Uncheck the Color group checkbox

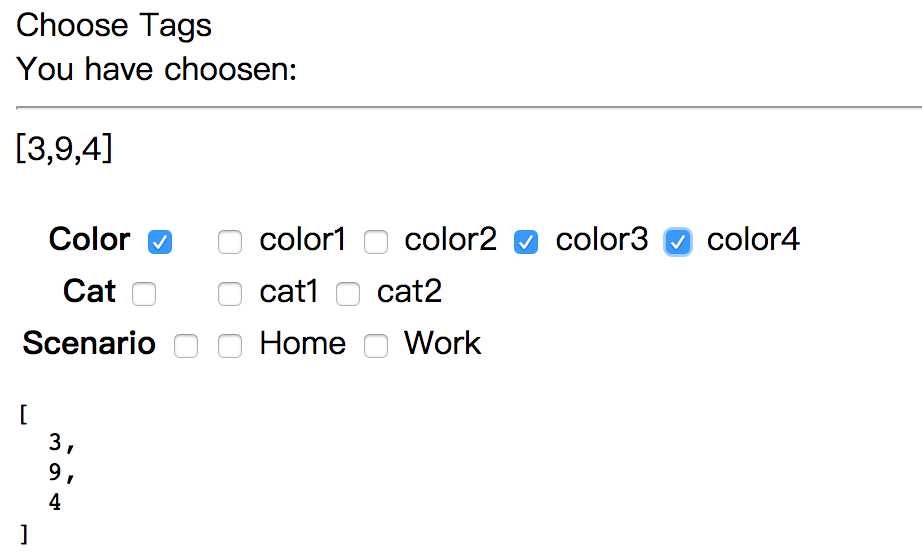click(x=160, y=242)
